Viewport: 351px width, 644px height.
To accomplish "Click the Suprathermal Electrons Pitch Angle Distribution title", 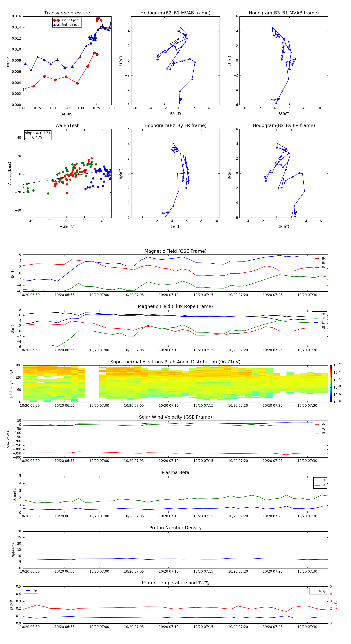I will 175,362.
